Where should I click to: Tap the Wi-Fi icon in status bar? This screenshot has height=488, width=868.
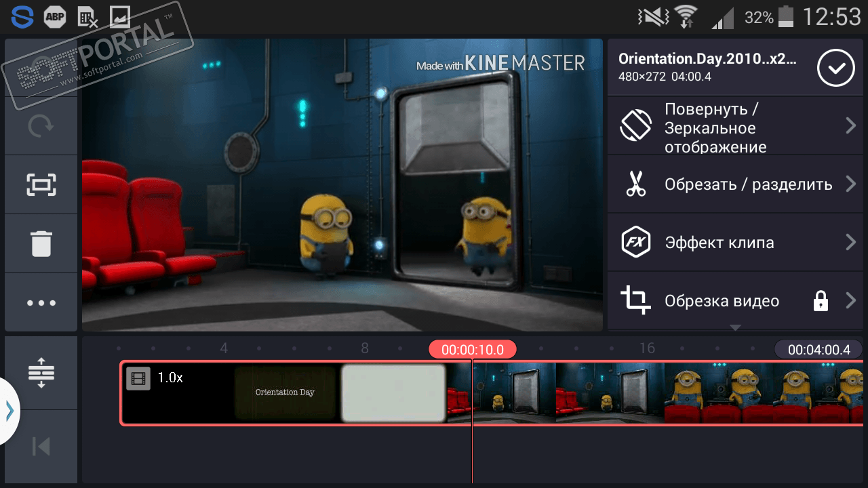coord(686,16)
